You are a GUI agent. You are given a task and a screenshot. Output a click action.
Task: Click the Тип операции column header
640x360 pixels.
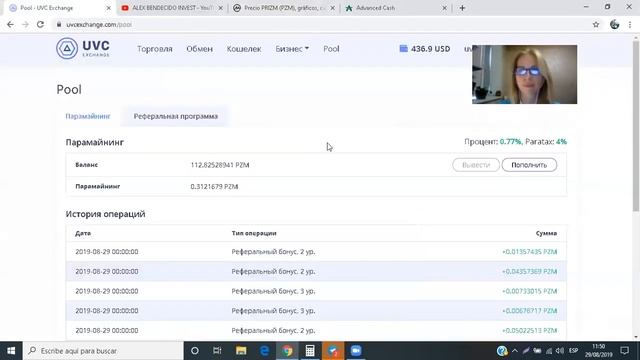254,233
